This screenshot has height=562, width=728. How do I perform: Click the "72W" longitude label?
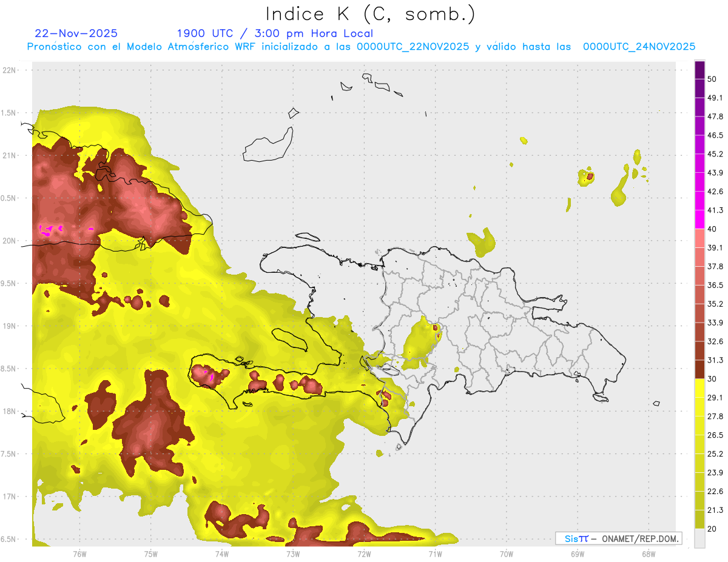tap(364, 554)
